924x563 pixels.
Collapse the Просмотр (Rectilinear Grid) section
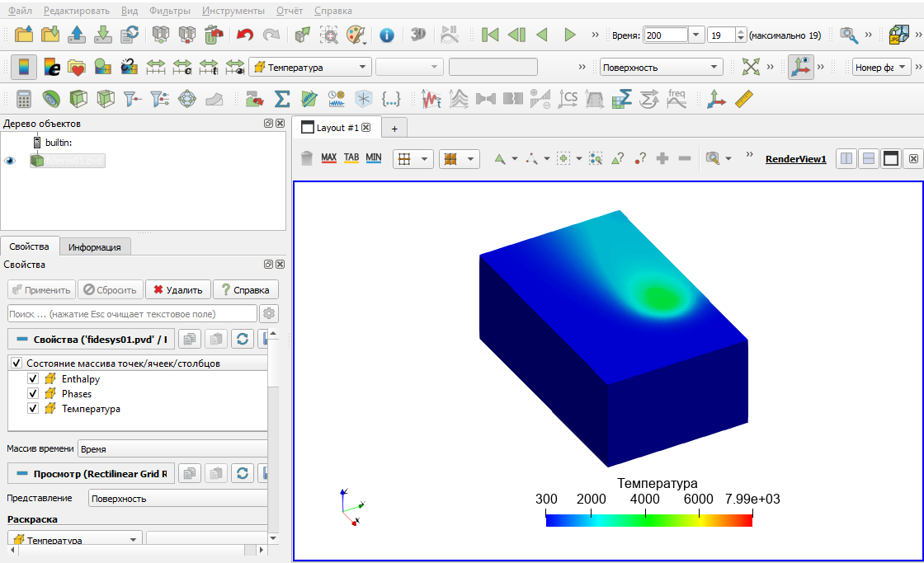22,473
